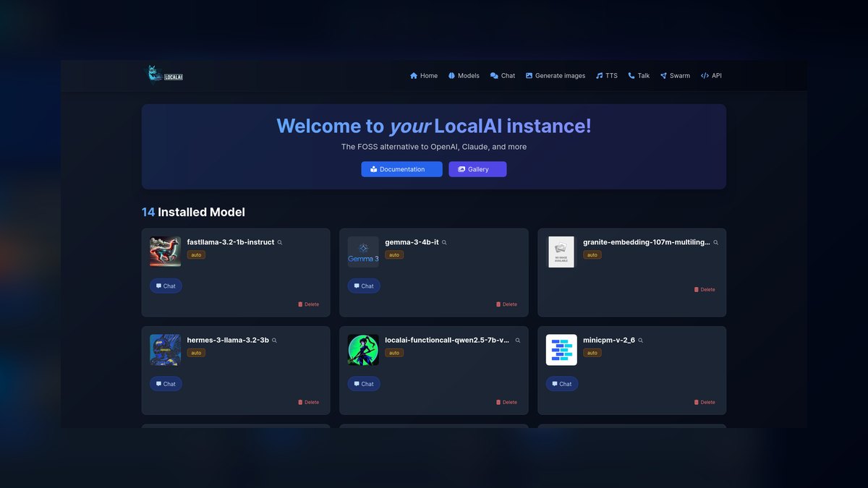Click the auto badge under localai-functioncall-qwen2.5
868x488 pixels.
[394, 353]
